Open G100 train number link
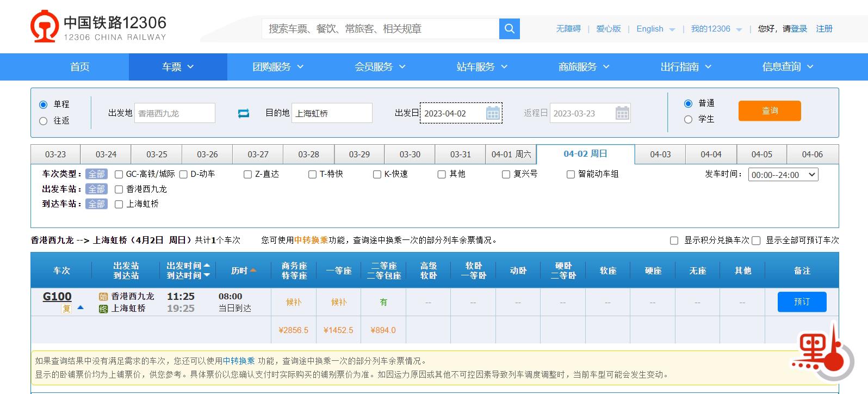 pyautogui.click(x=57, y=297)
